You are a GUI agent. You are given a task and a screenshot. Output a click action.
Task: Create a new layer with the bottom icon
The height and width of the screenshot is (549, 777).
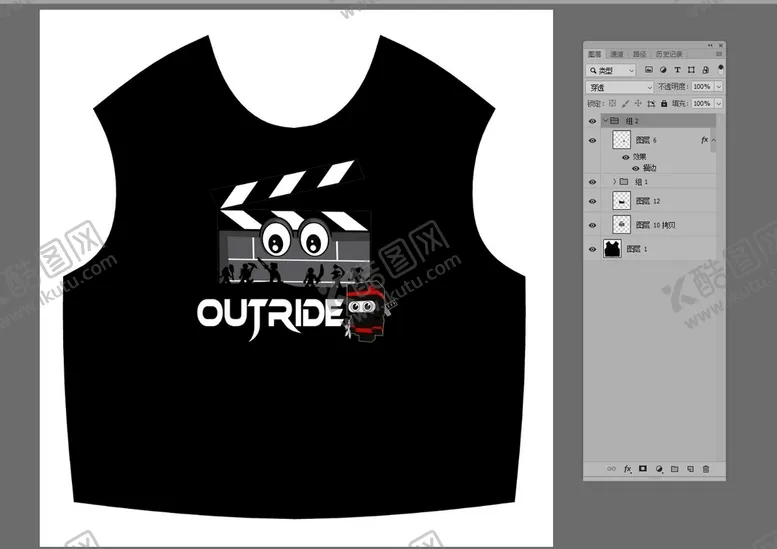[690, 468]
